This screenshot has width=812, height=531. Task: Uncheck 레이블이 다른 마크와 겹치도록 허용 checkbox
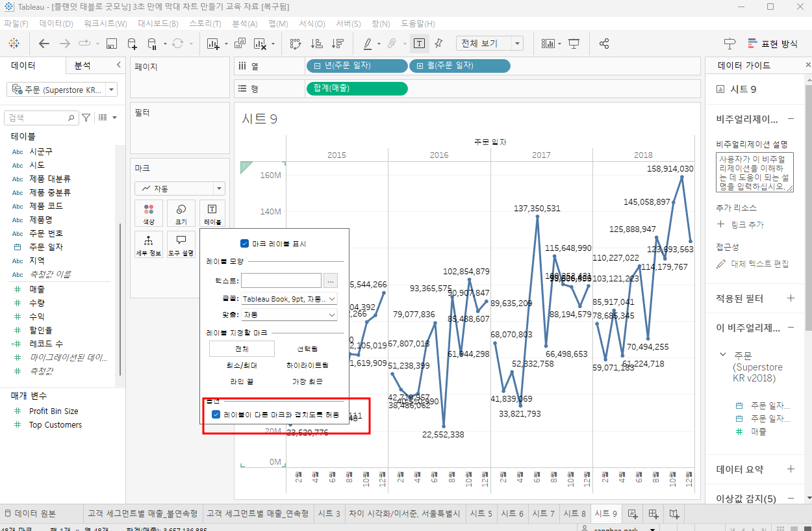pyautogui.click(x=216, y=414)
